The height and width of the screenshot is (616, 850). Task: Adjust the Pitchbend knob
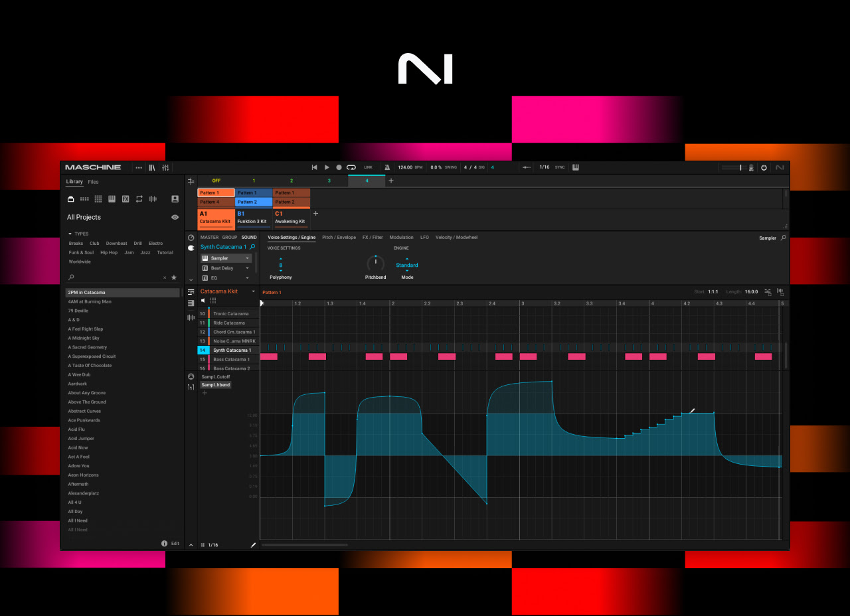(375, 264)
